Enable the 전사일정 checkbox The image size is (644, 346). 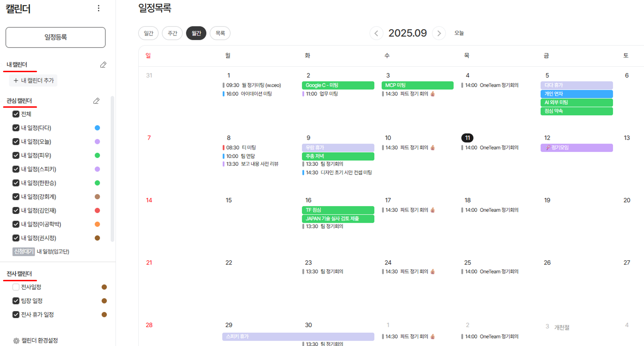[x=16, y=287]
